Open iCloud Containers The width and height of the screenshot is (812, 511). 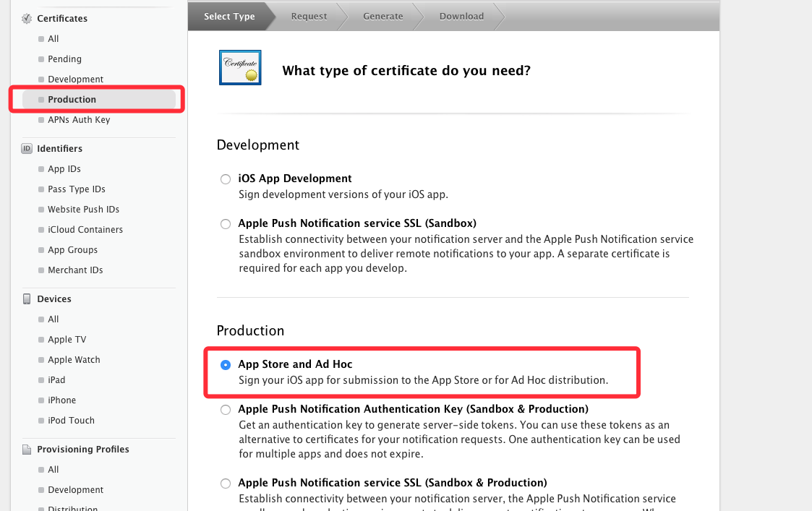85,229
